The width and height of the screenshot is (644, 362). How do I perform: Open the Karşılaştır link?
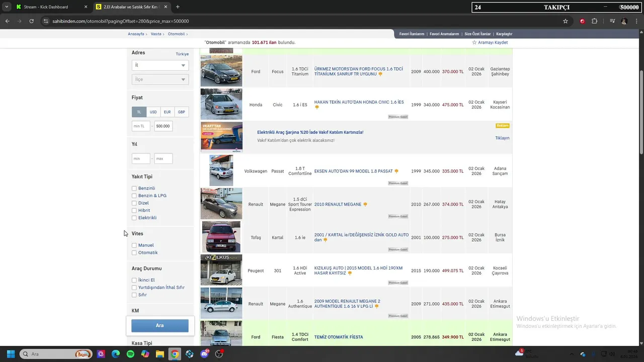pyautogui.click(x=504, y=34)
